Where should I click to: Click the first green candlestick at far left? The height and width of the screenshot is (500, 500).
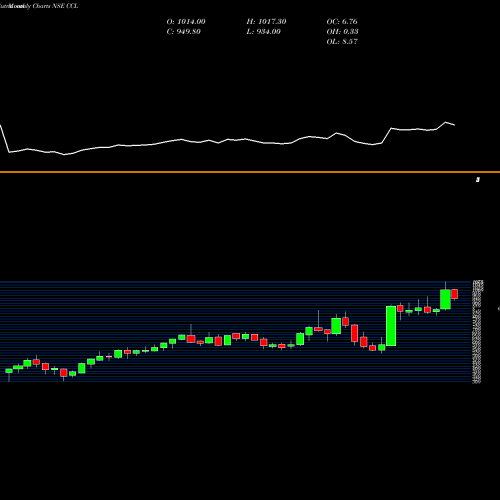[x=9, y=371]
